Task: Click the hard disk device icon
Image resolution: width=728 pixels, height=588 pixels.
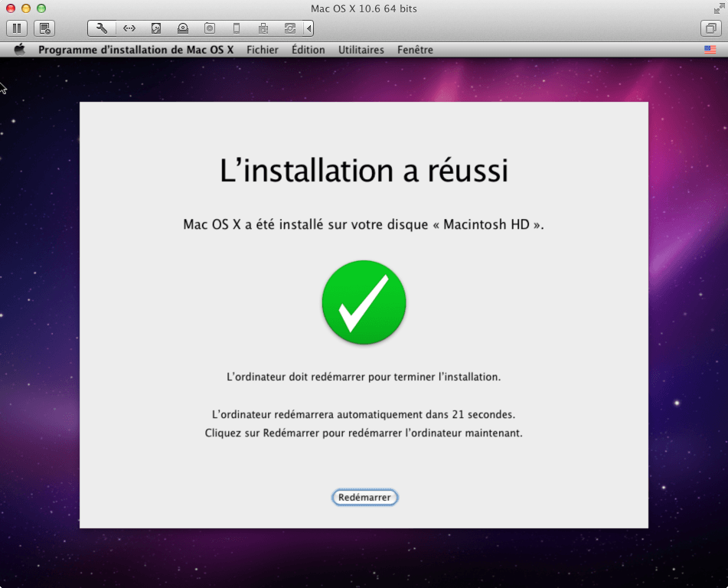Action: (x=156, y=29)
